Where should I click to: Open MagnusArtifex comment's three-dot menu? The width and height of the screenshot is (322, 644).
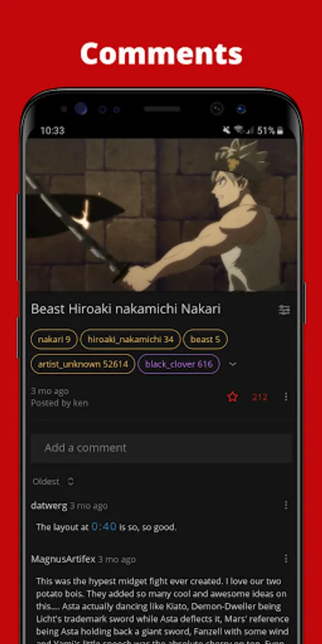pos(286,559)
